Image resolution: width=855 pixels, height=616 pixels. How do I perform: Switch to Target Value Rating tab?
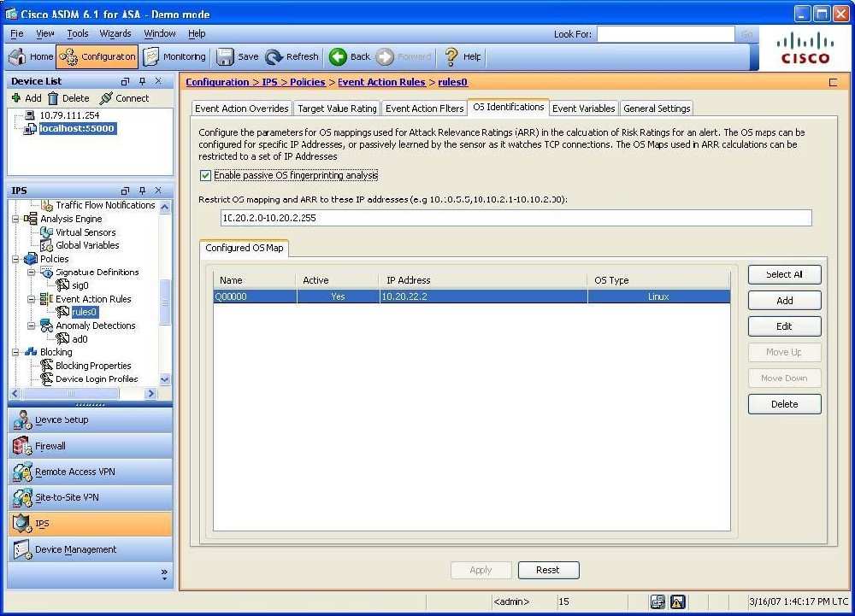pyautogui.click(x=337, y=109)
